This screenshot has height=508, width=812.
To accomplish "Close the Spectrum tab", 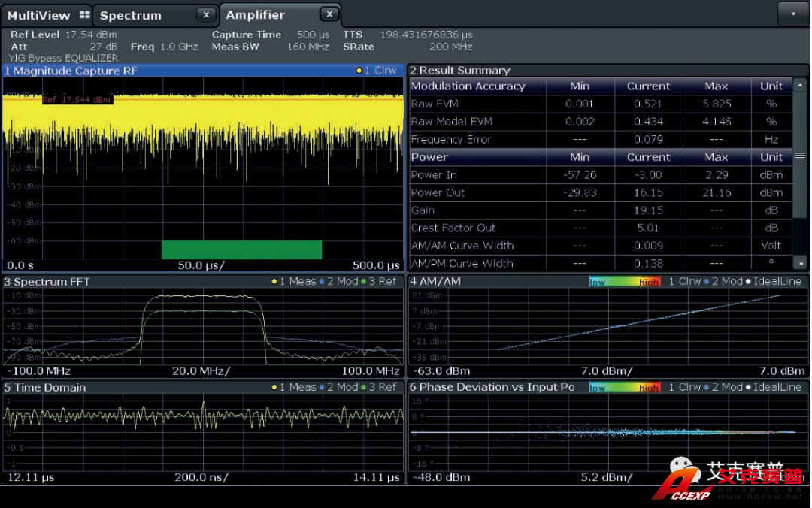I will 205,15.
